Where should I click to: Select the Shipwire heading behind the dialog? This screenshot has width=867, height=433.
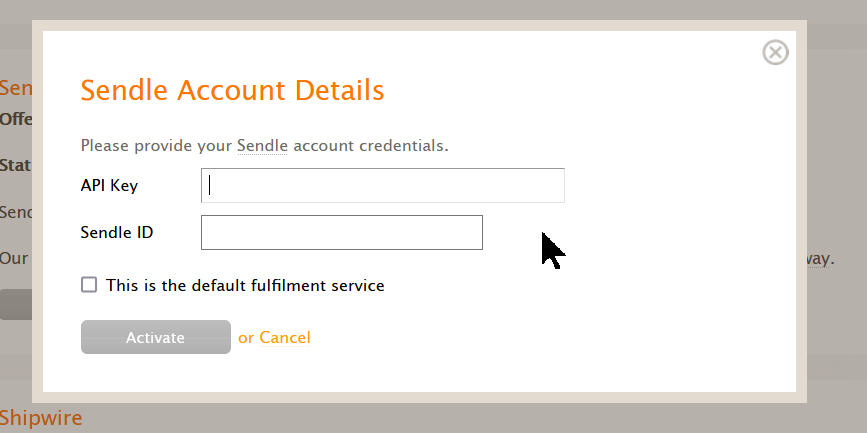pos(41,418)
